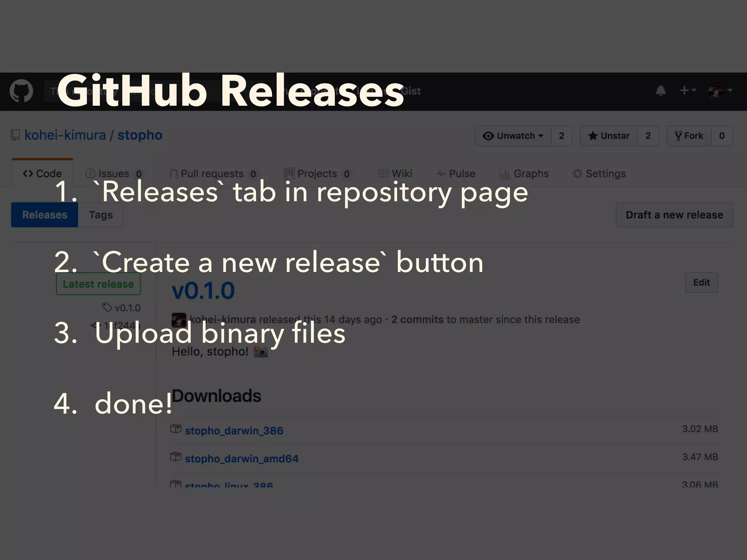
Task: Open the v0.1.0 release title
Action: click(x=203, y=291)
